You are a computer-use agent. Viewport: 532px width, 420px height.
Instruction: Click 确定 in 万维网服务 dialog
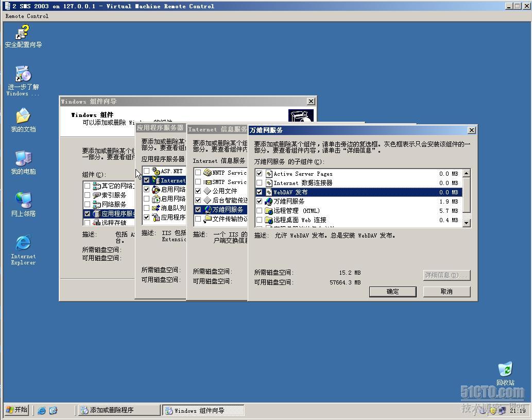(392, 292)
